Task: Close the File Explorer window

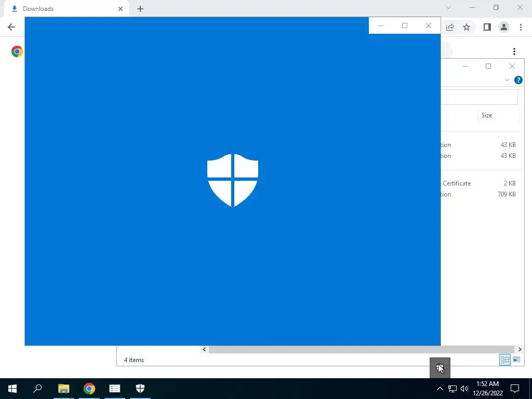Action: coord(512,66)
